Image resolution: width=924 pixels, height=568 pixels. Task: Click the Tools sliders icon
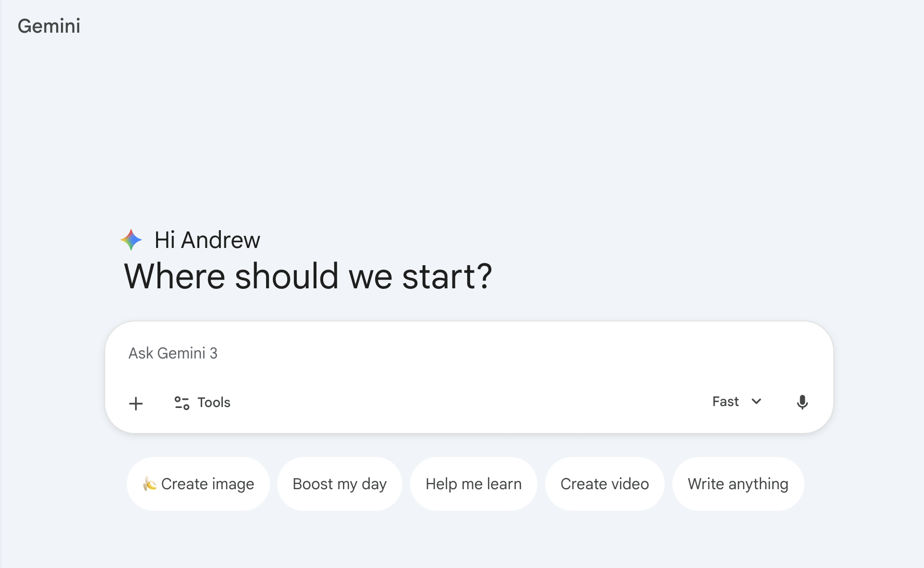click(182, 403)
